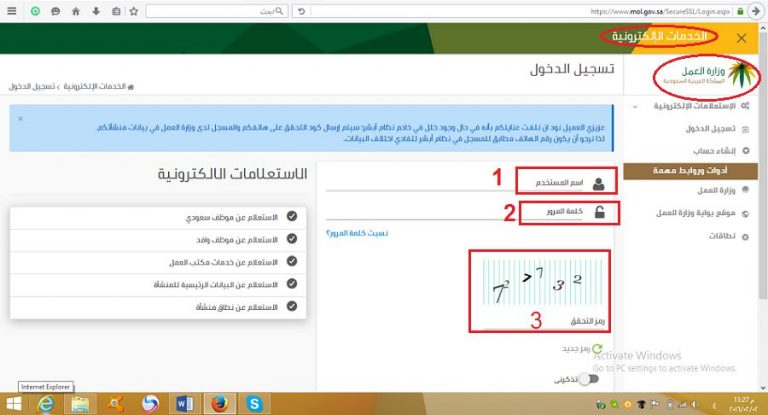Open File Explorer from the taskbar
768x415 pixels.
pos(80,404)
